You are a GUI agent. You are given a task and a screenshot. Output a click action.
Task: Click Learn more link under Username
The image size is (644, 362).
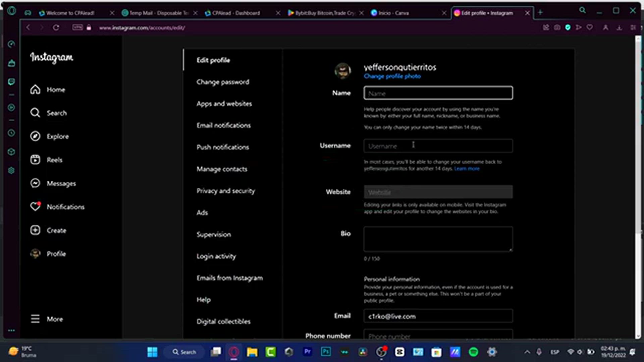click(x=467, y=169)
